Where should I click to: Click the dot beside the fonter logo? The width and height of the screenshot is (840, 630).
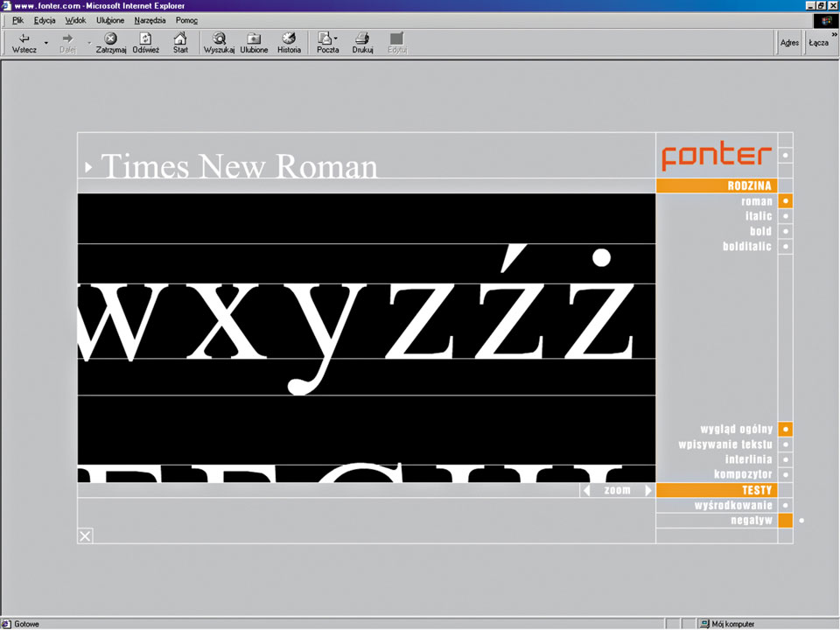point(786,156)
